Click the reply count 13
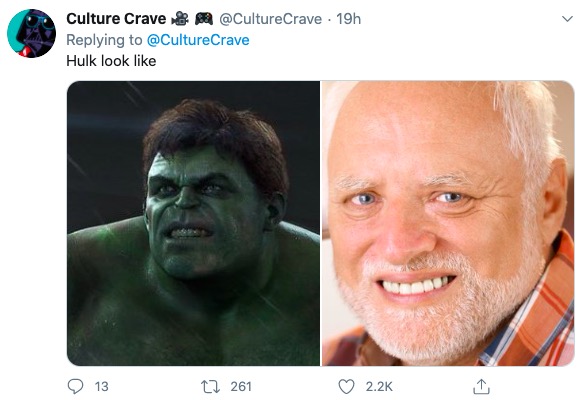Image resolution: width=588 pixels, height=400 pixels. [102, 387]
